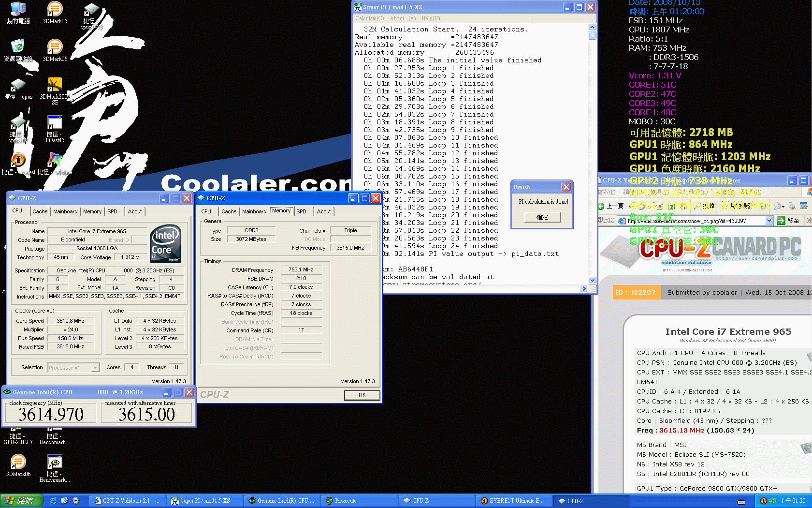Click the clock frequency 3614.970 readout
The width and height of the screenshot is (812, 508).
pos(51,414)
